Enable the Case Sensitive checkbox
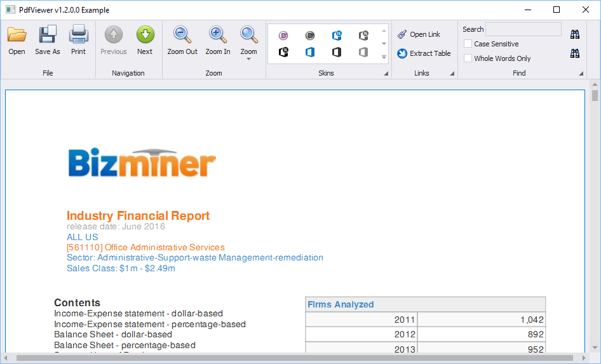 click(x=468, y=44)
